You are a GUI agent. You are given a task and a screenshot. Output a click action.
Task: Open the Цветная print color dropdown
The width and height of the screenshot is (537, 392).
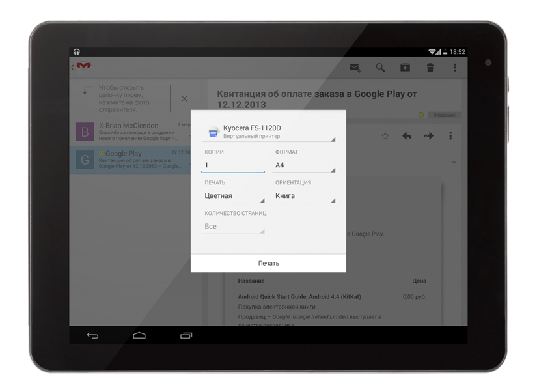(x=233, y=196)
